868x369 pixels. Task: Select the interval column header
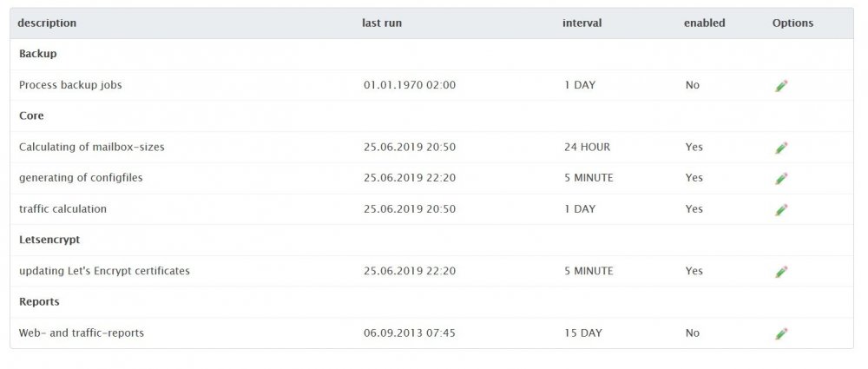tap(582, 23)
